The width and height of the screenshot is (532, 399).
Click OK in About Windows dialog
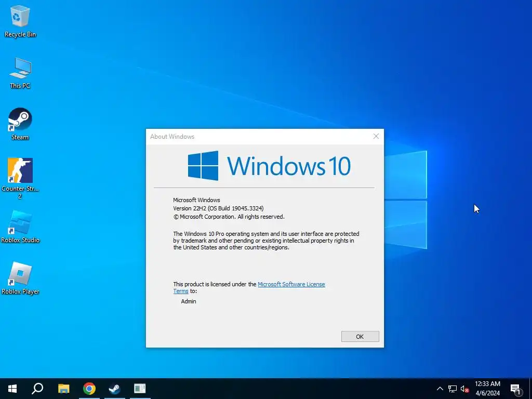click(x=360, y=337)
